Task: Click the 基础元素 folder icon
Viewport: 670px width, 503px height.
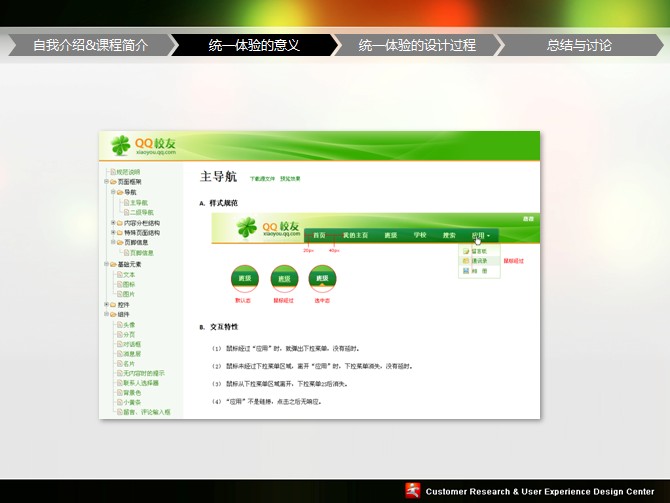Action: click(x=113, y=265)
